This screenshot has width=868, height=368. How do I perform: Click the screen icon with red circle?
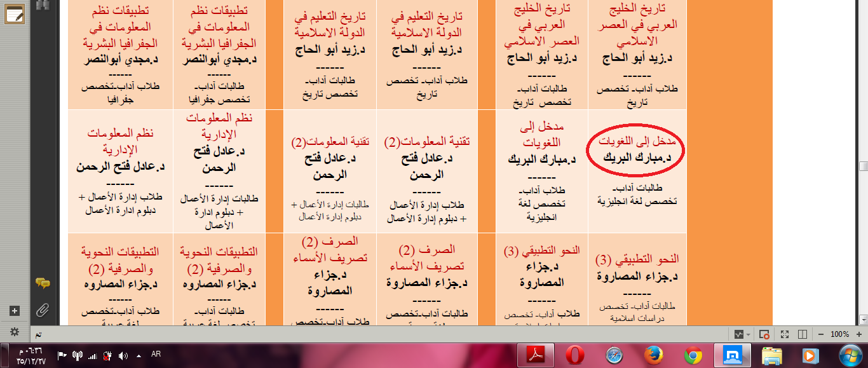click(765, 334)
